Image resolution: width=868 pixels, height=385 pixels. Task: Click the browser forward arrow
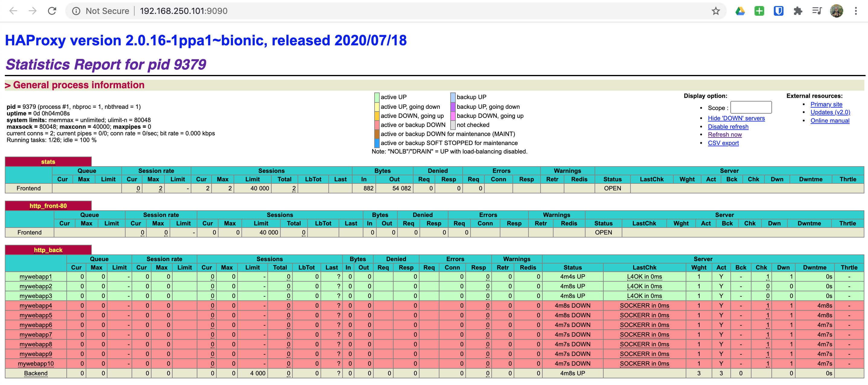coord(33,11)
